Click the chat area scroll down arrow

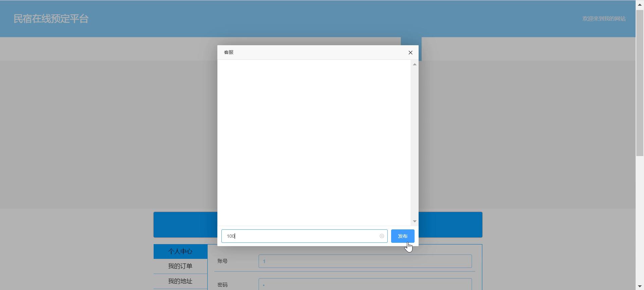point(415,221)
